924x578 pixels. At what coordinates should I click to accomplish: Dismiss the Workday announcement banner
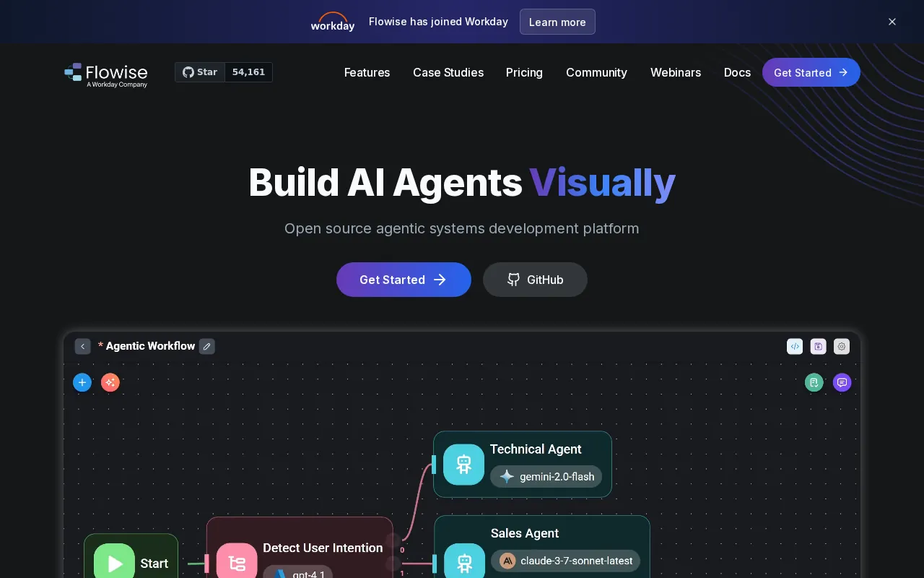point(892,22)
